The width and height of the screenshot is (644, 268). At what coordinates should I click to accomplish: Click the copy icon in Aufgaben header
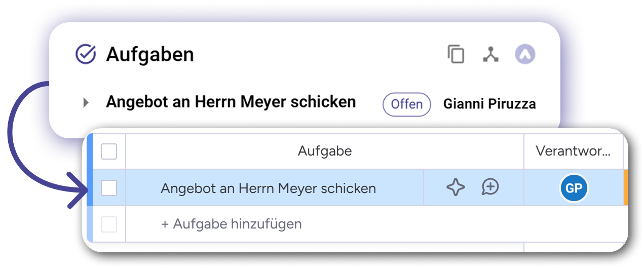456,54
